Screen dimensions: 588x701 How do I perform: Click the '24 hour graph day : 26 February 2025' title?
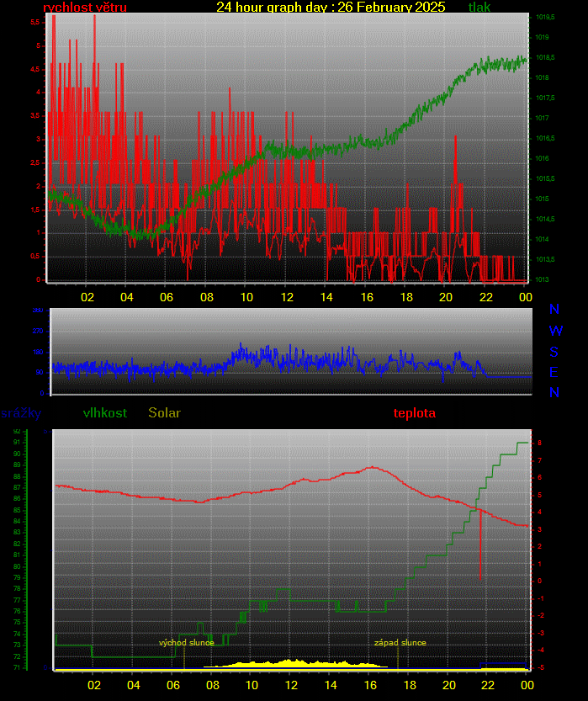[x=331, y=7]
